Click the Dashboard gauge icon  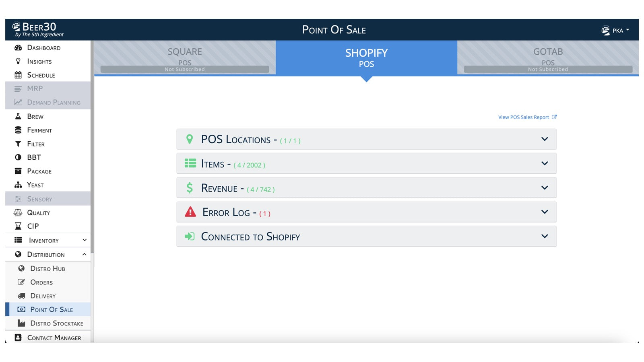point(18,47)
